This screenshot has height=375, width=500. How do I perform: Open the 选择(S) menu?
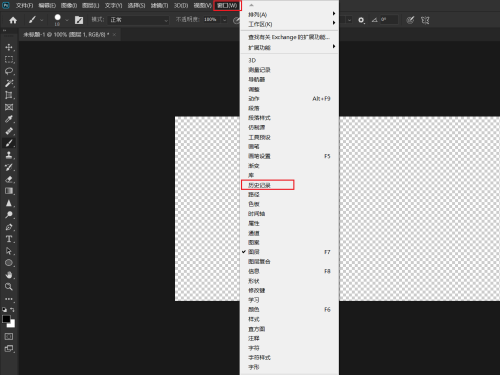point(136,6)
